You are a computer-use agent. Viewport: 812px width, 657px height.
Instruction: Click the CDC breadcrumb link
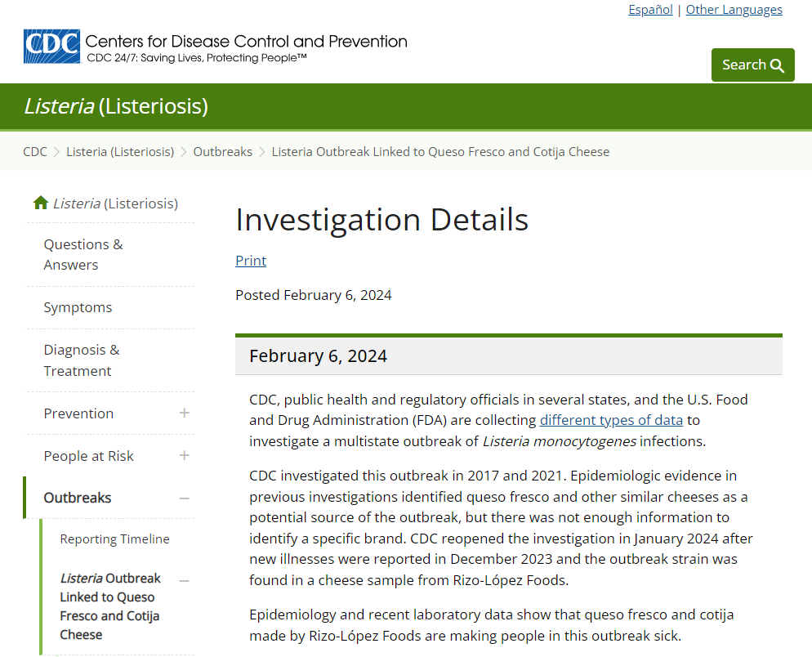coord(34,152)
